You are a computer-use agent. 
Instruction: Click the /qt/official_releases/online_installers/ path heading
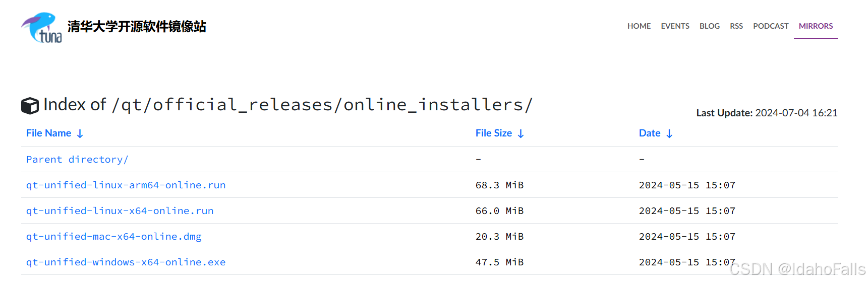point(322,105)
